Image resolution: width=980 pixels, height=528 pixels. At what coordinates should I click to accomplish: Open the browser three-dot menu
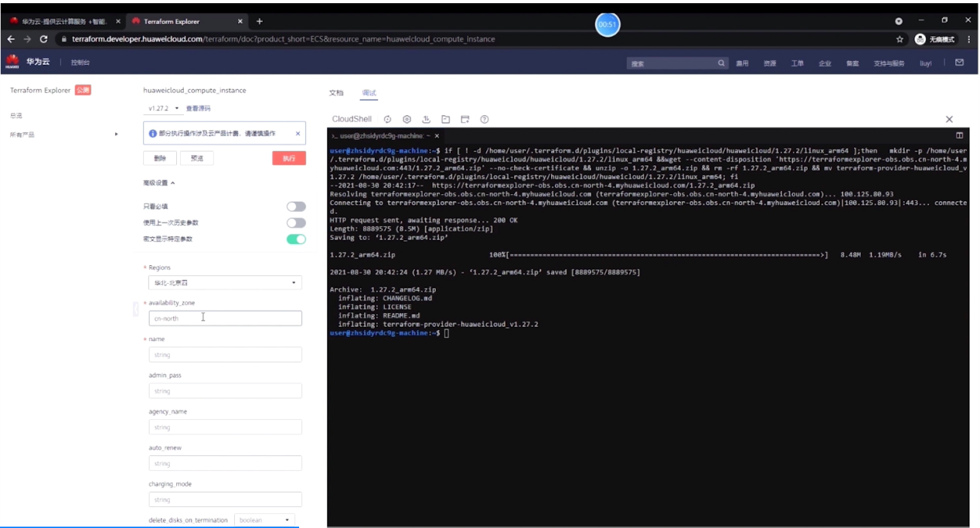pos(968,39)
